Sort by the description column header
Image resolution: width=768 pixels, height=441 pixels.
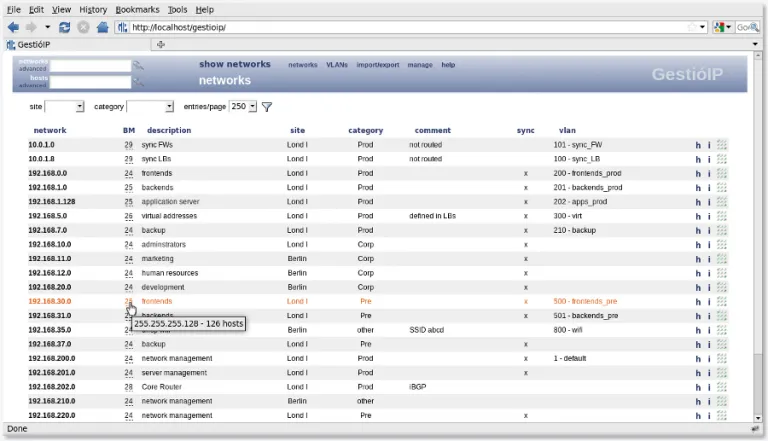click(x=169, y=130)
